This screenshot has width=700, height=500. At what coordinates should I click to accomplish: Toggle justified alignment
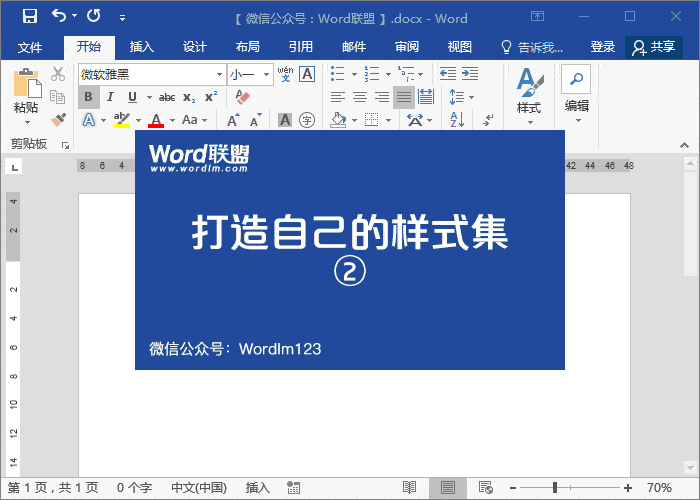click(x=404, y=97)
